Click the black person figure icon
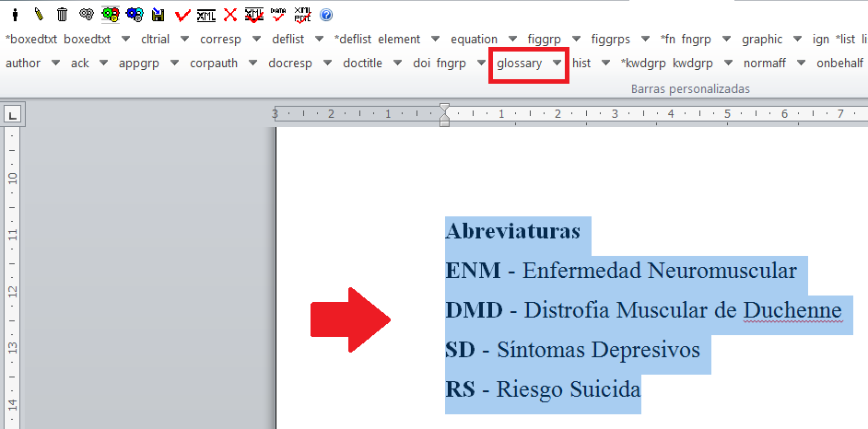The image size is (868, 429). point(15,15)
